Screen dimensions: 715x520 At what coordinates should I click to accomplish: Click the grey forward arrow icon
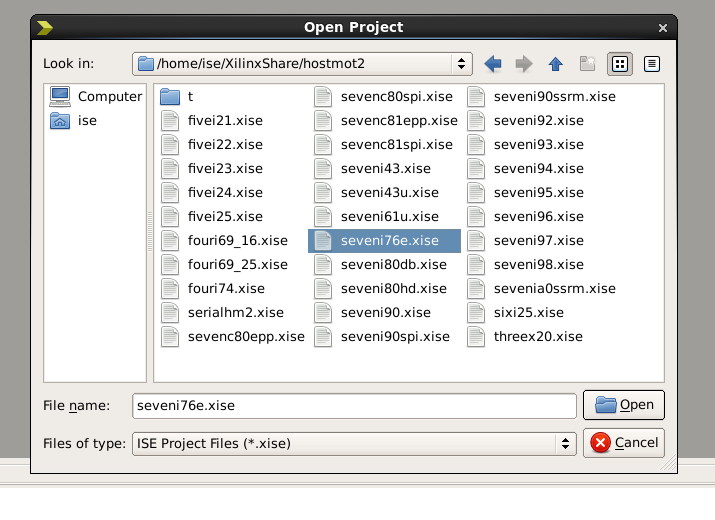[x=524, y=64]
